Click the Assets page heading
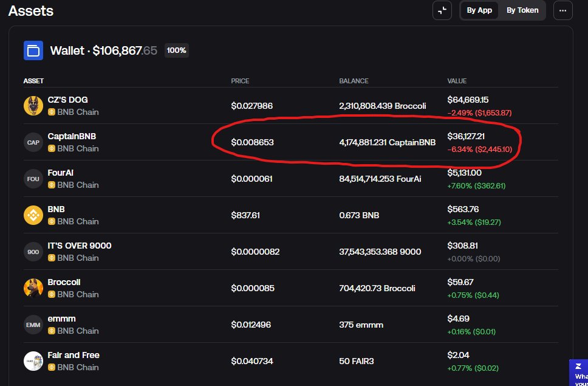 pyautogui.click(x=31, y=11)
